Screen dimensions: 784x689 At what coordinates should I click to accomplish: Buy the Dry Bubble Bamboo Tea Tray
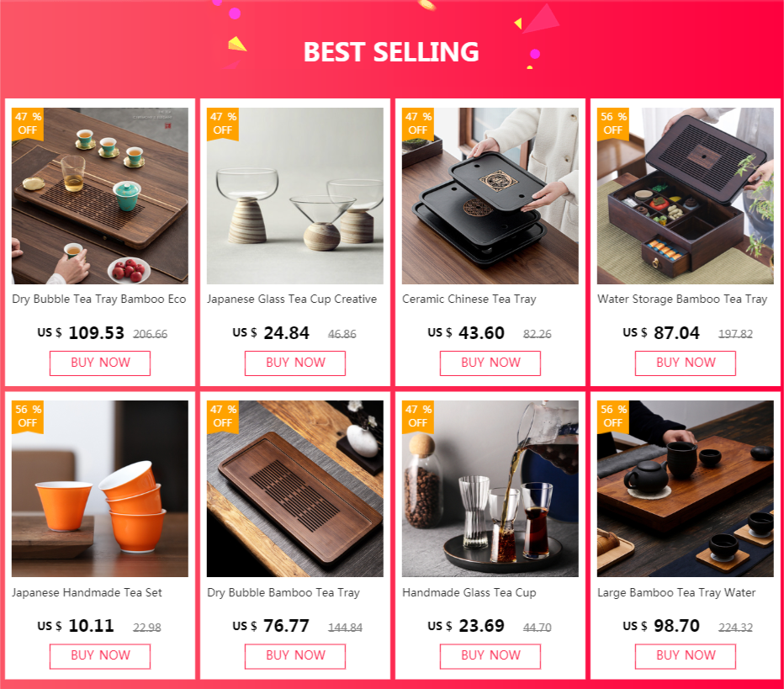pyautogui.click(x=295, y=656)
